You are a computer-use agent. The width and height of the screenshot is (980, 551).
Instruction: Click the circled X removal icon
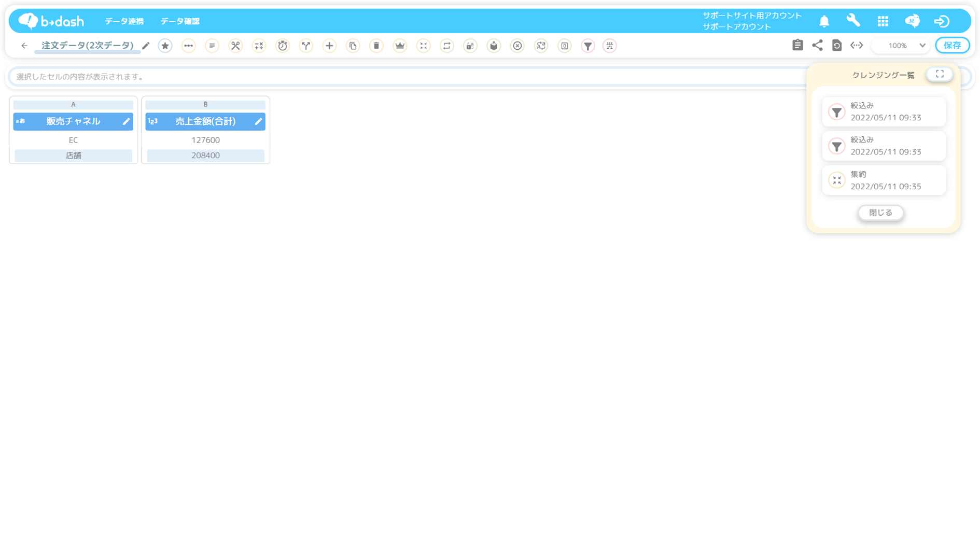[517, 46]
